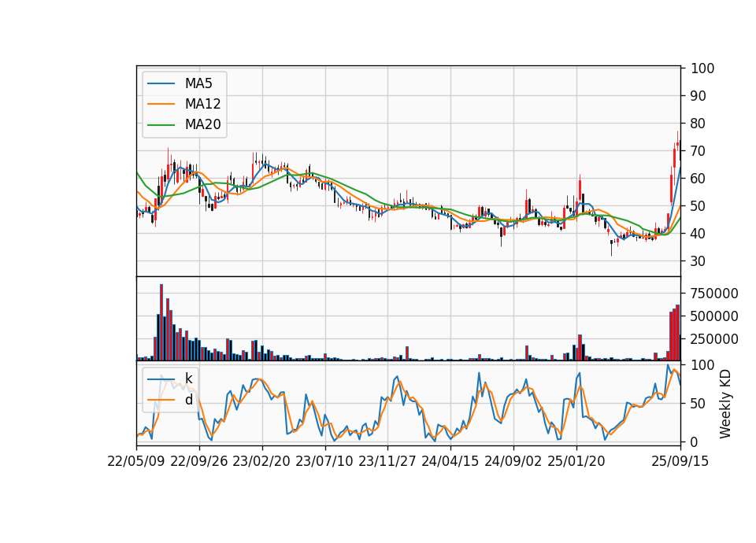Click the price axis value 80
The width and height of the screenshot is (756, 543).
pyautogui.click(x=699, y=124)
